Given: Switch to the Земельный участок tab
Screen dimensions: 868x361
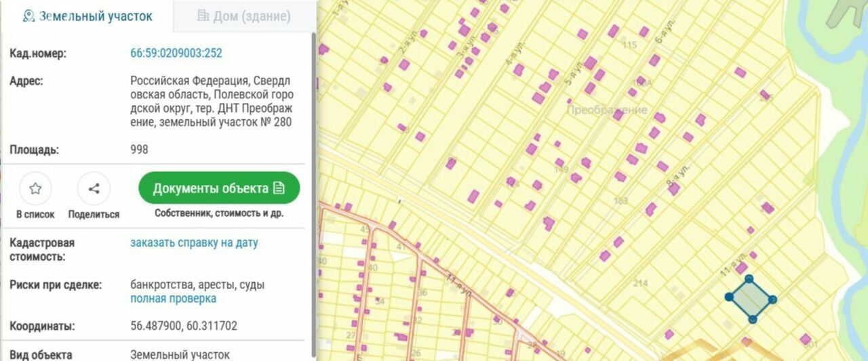Looking at the screenshot, I should (x=87, y=16).
